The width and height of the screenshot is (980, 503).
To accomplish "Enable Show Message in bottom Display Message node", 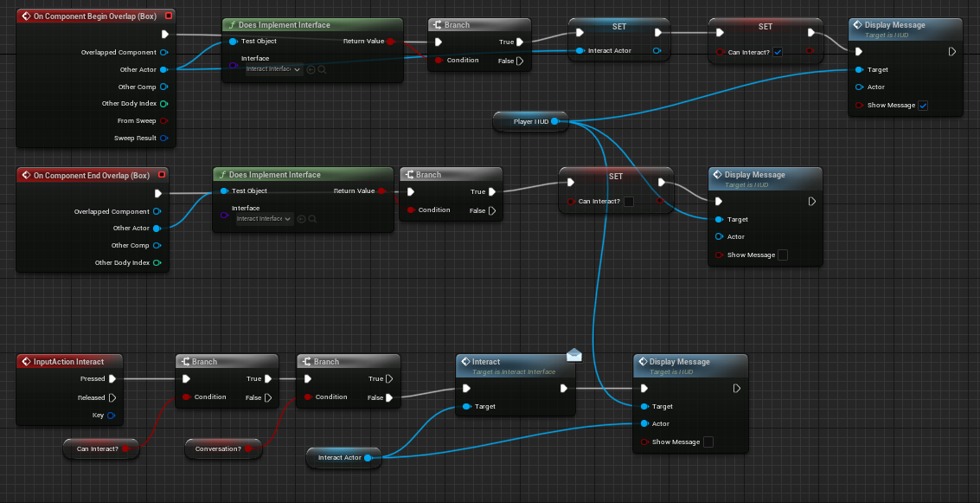I will click(x=708, y=442).
